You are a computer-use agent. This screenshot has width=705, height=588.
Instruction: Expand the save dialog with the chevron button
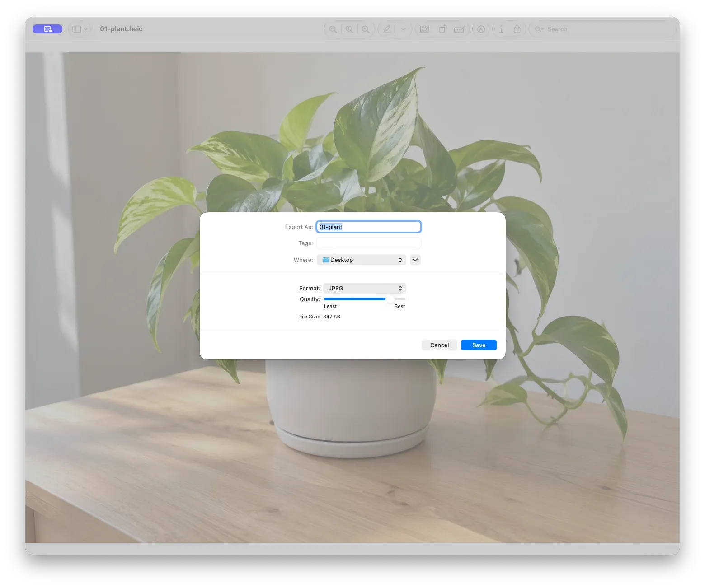point(415,260)
